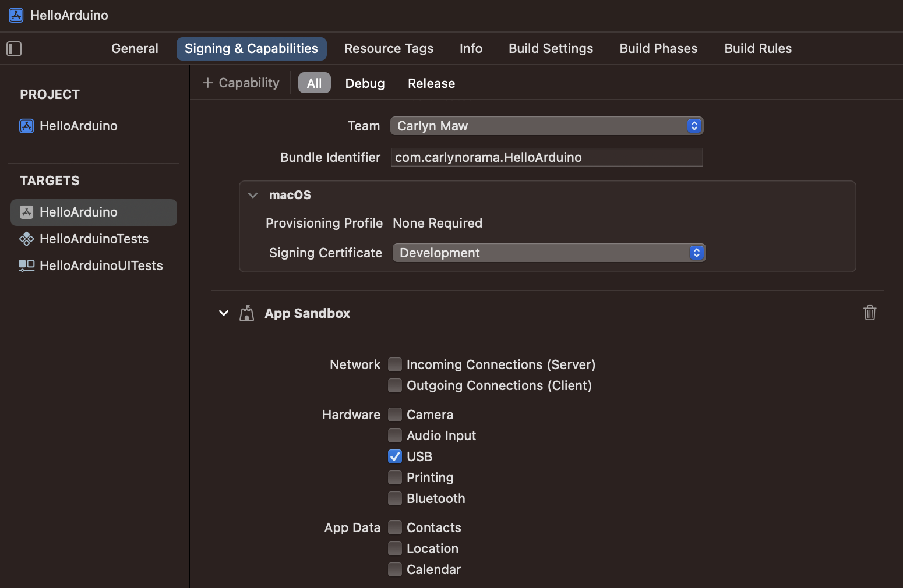The height and width of the screenshot is (588, 903).
Task: Enable the Printing checkbox
Action: click(395, 477)
